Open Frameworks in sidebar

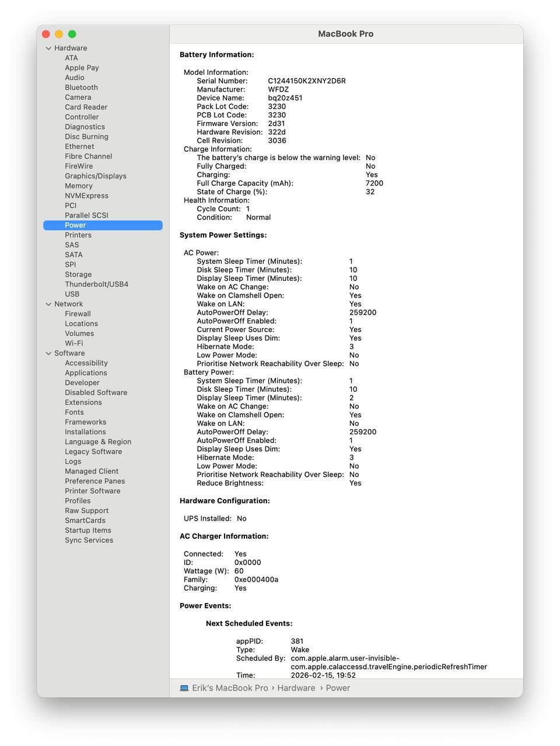click(x=86, y=422)
